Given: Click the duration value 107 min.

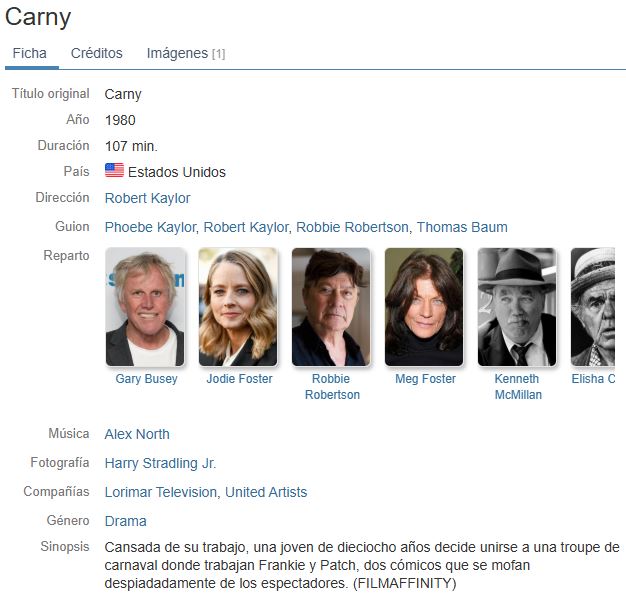Looking at the screenshot, I should [131, 146].
